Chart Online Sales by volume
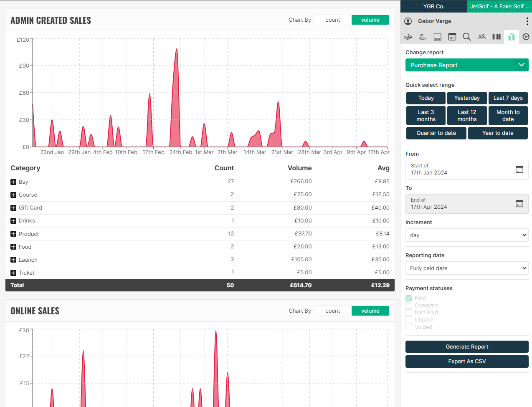 pos(370,311)
